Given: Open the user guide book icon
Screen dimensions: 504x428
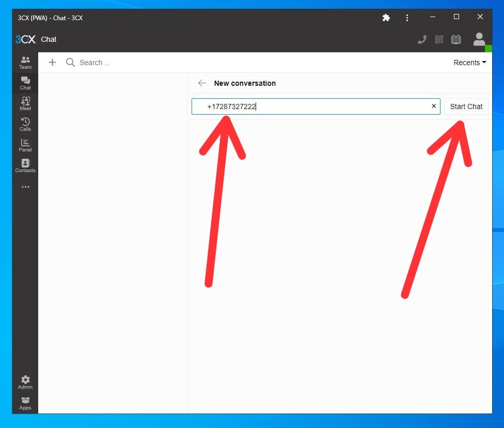Looking at the screenshot, I should point(455,39).
